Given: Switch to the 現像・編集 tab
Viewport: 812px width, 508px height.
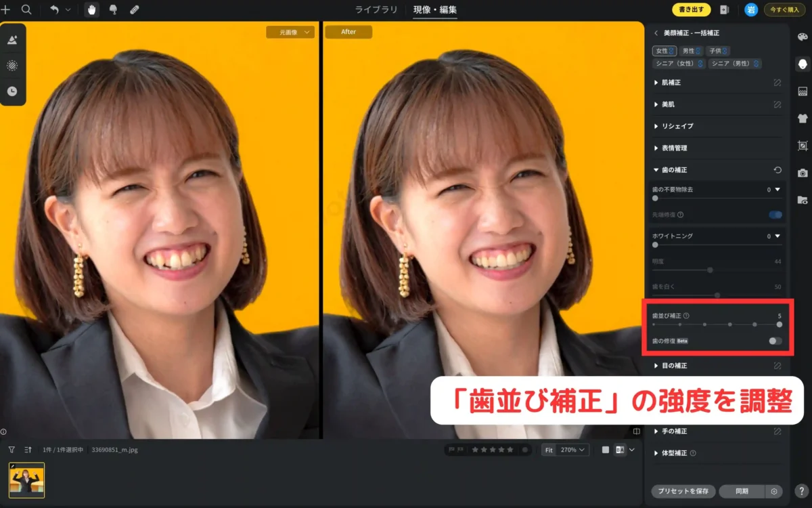Looking at the screenshot, I should [x=434, y=9].
